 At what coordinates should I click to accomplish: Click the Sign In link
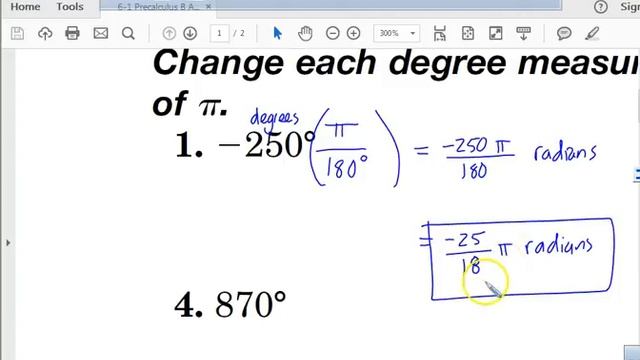[630, 7]
